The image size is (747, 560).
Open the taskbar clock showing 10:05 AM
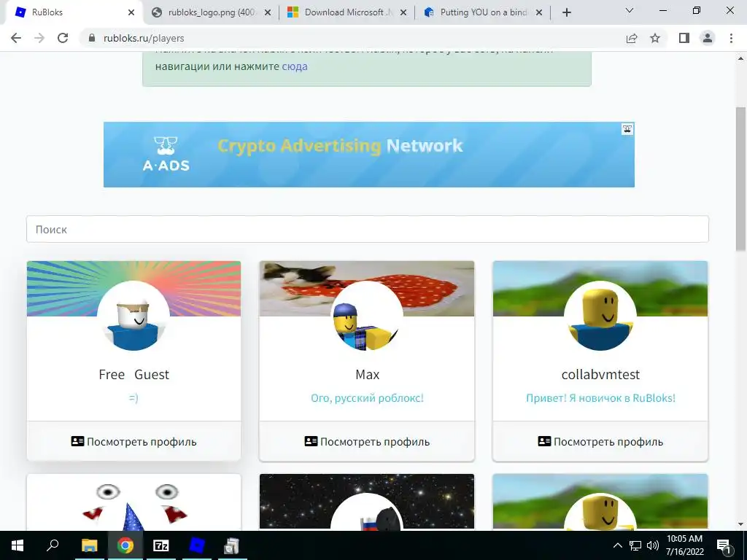pos(684,545)
